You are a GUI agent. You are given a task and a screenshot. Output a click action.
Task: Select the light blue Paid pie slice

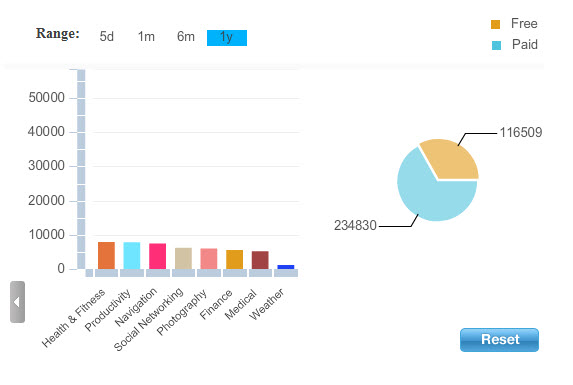pyautogui.click(x=431, y=194)
